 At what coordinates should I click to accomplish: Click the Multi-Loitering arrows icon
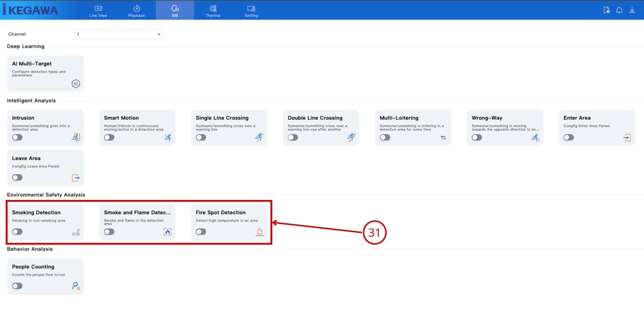tap(443, 138)
